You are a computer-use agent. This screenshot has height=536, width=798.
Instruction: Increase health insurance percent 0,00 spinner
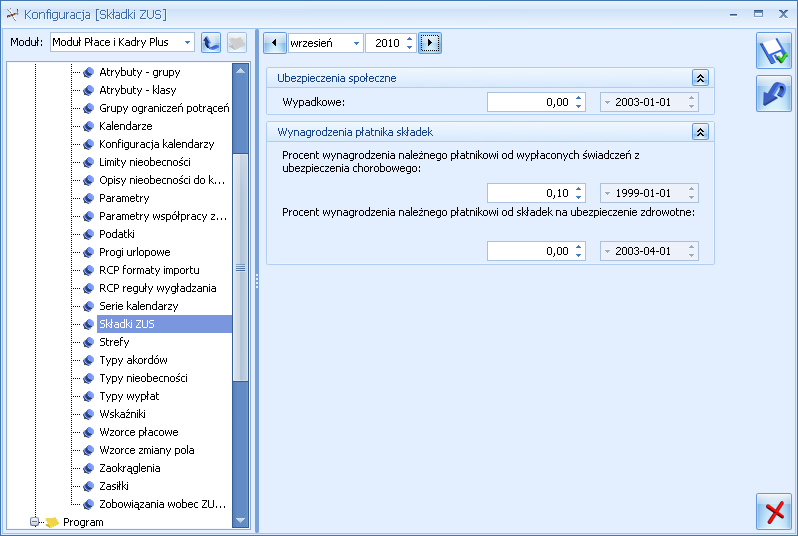tap(579, 247)
